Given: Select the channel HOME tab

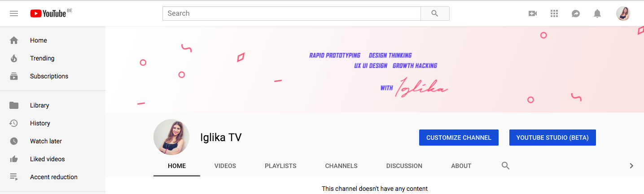Looking at the screenshot, I should coord(177,166).
